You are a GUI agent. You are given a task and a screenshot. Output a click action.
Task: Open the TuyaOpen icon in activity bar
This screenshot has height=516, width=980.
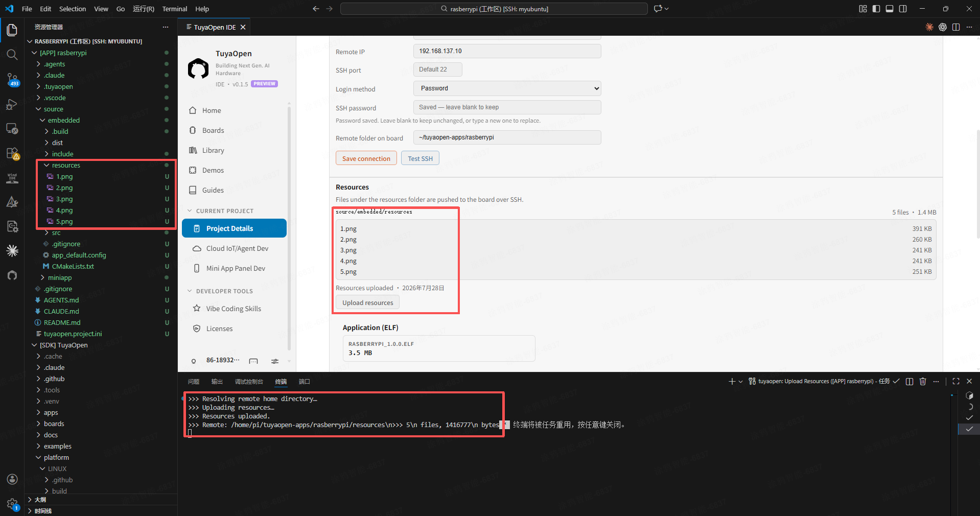[x=12, y=275]
